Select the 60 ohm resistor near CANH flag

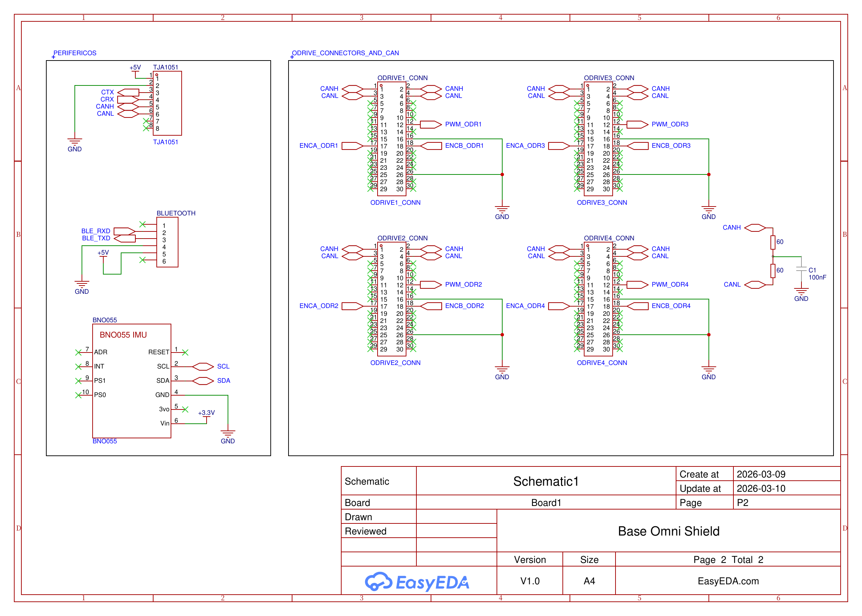click(x=772, y=242)
